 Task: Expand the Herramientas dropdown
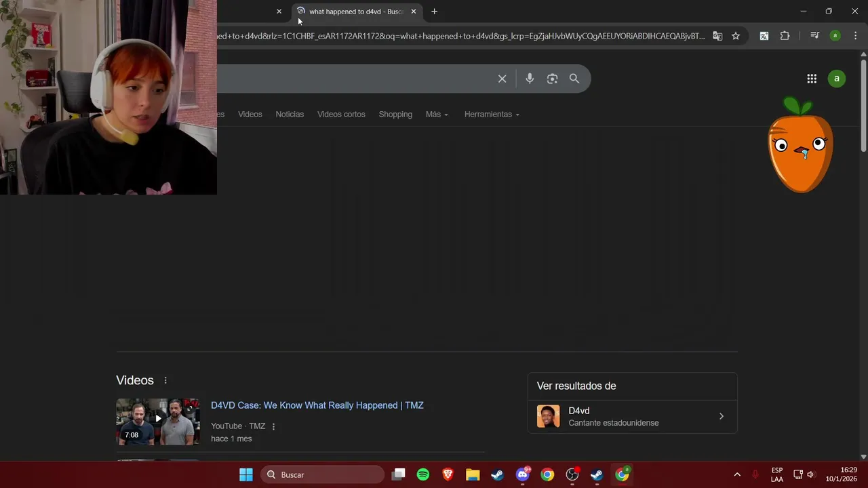pyautogui.click(x=492, y=115)
